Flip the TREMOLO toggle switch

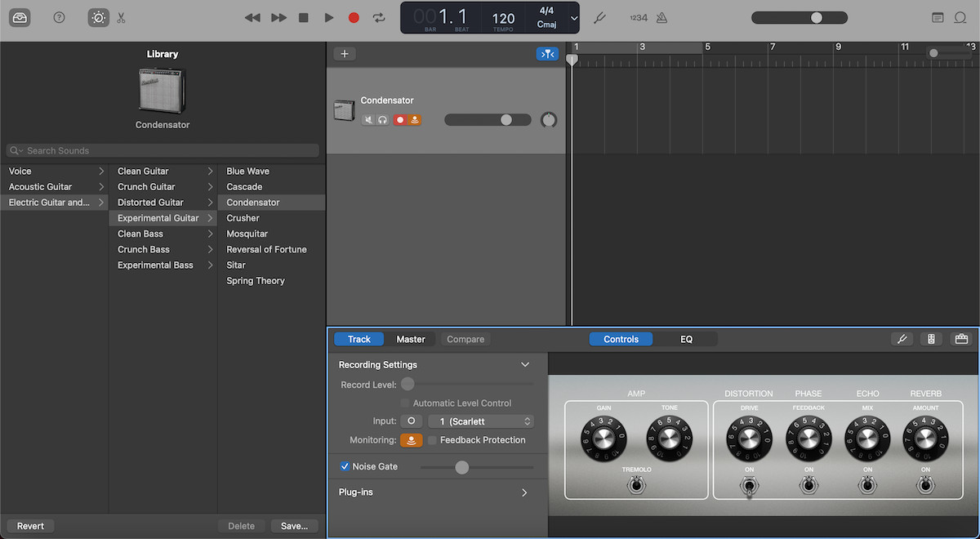(636, 485)
